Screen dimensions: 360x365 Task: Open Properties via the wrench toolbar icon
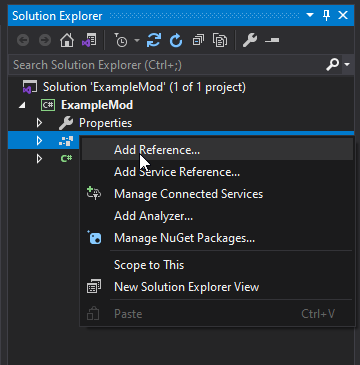pyautogui.click(x=250, y=41)
